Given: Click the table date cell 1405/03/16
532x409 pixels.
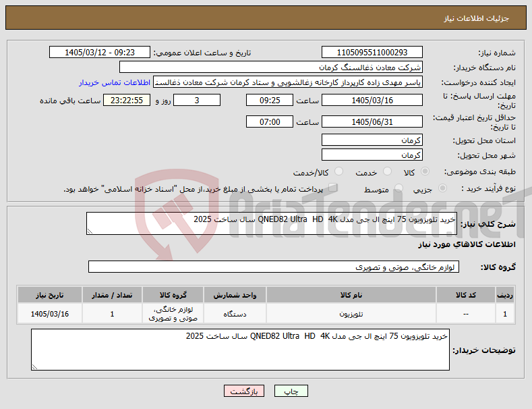Looking at the screenshot, I should tap(49, 314).
